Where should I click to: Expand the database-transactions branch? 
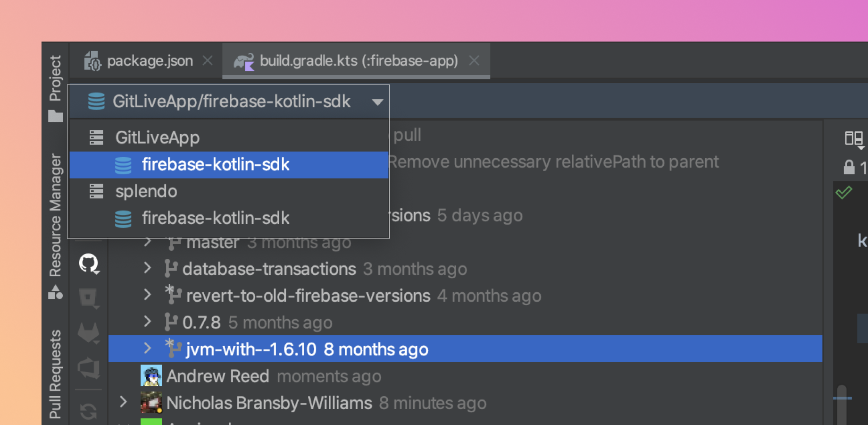click(x=148, y=268)
